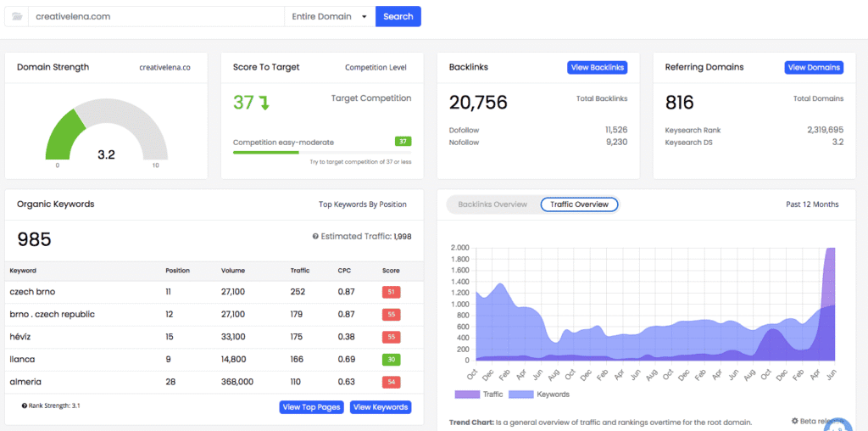
Task: Click the green 37 badge above progress bar
Action: [x=403, y=142]
